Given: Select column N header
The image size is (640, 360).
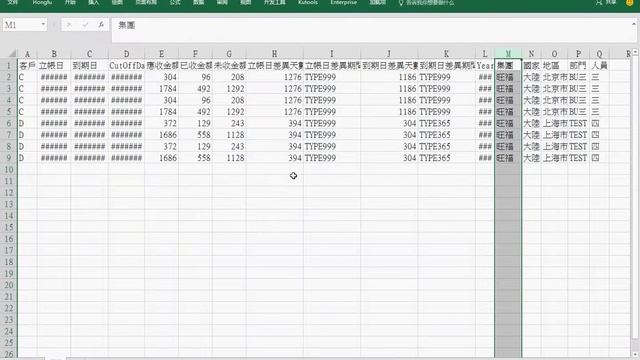Looking at the screenshot, I should click(531, 54).
